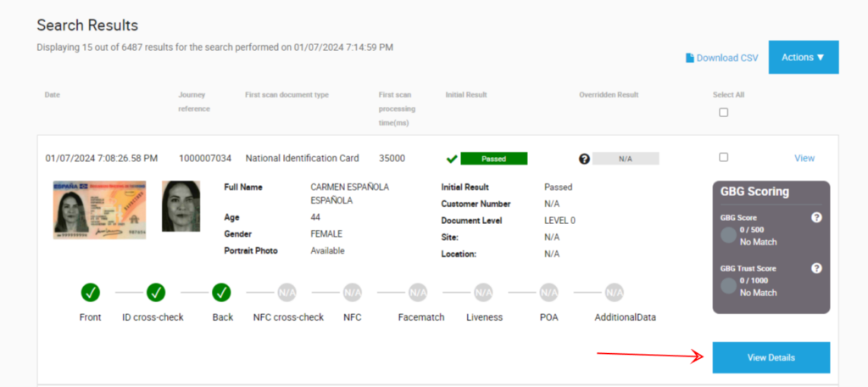The width and height of the screenshot is (868, 387).
Task: Click the Facematch N/A status icon
Action: (418, 293)
